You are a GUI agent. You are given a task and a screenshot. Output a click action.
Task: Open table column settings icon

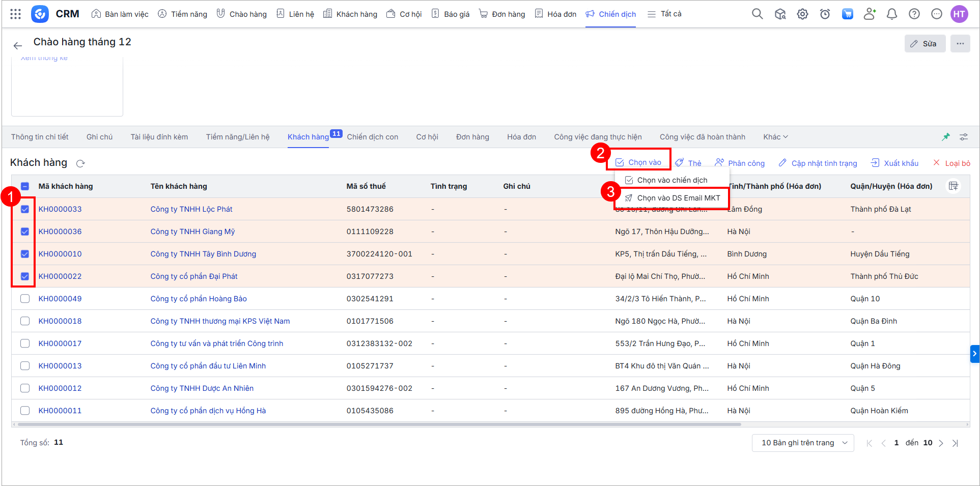953,186
